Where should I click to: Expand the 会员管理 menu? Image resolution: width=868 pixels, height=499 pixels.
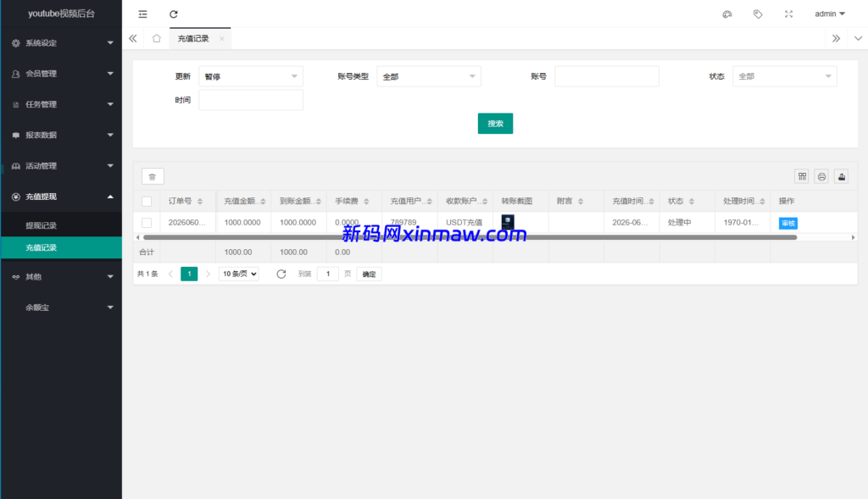(61, 74)
